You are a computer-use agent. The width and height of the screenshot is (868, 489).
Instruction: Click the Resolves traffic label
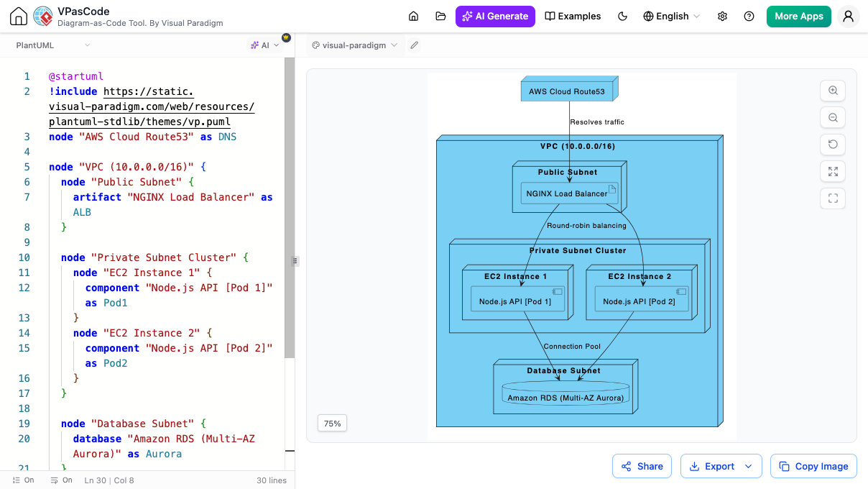597,122
